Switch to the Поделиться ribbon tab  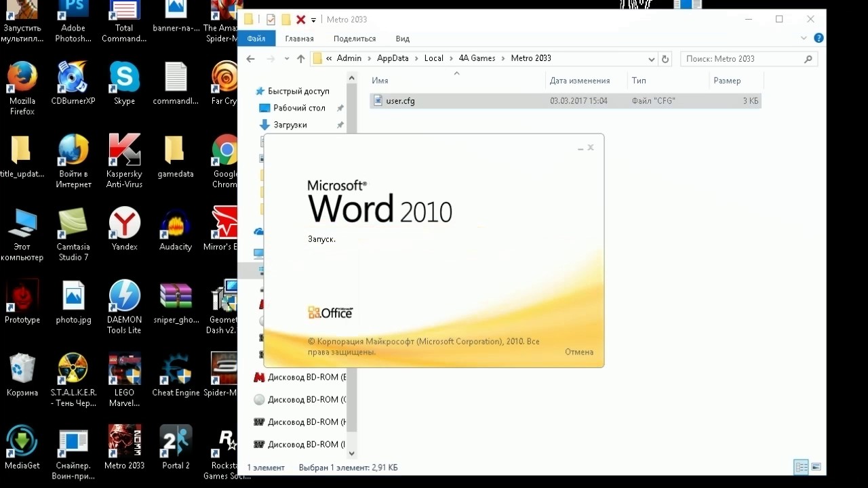pyautogui.click(x=355, y=39)
